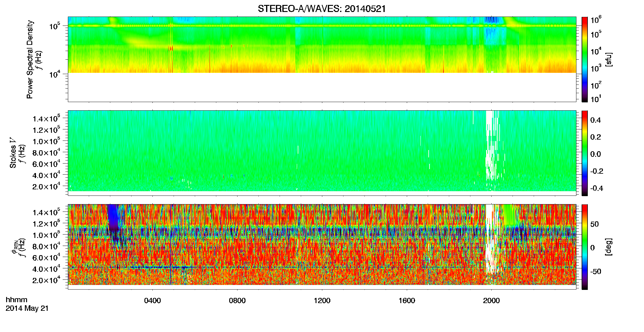Click the 4.0×10^4 tick in Stokes V panel

(46, 175)
